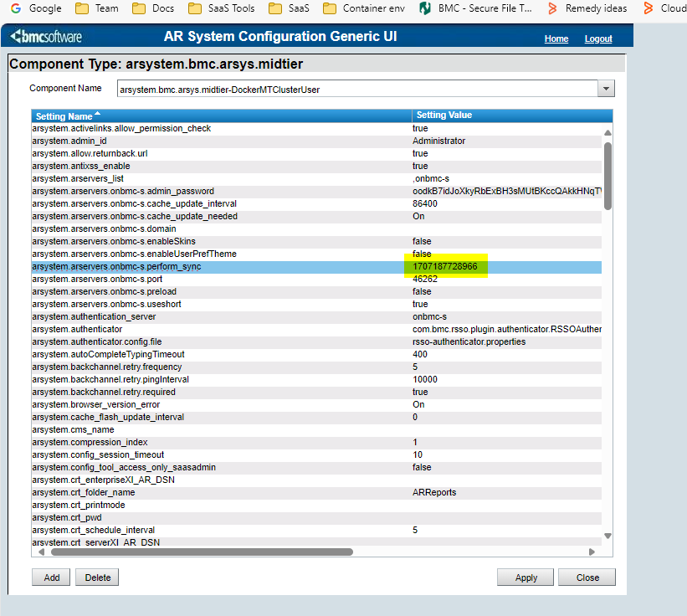Open the Remedy ideas bookmark
Screen dimensions: 687x616
586,8
